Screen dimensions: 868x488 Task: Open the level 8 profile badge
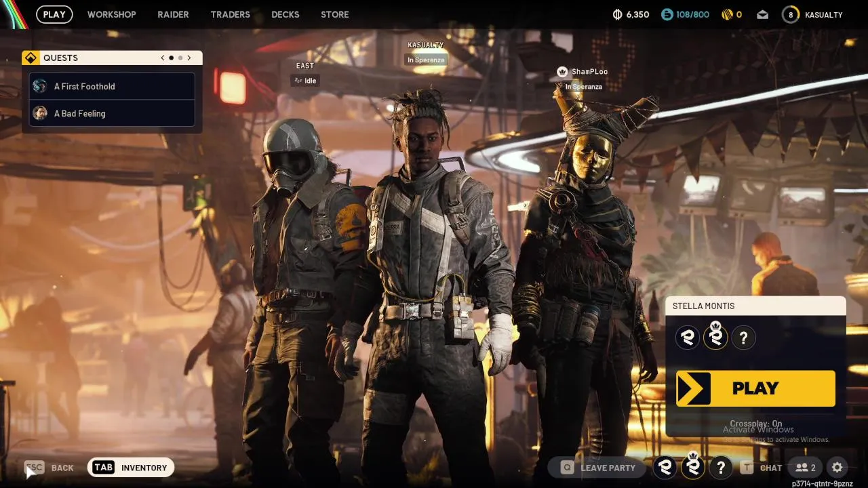791,14
